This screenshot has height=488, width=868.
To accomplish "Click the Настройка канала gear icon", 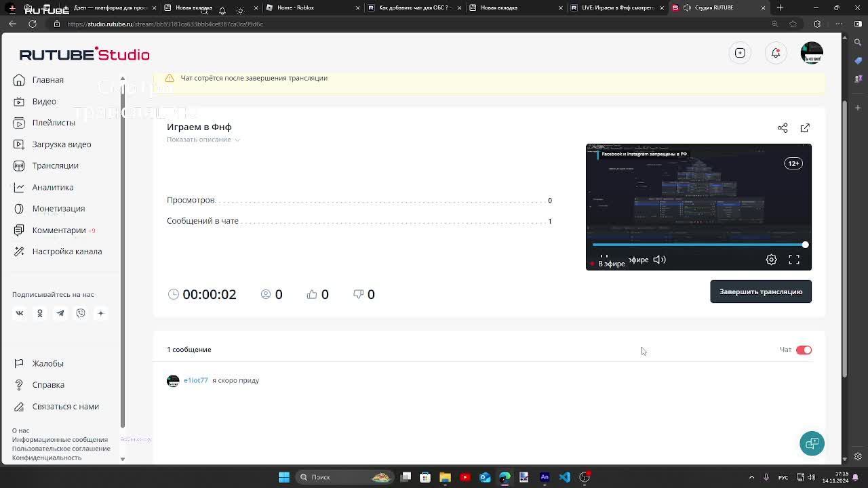I will pos(19,251).
